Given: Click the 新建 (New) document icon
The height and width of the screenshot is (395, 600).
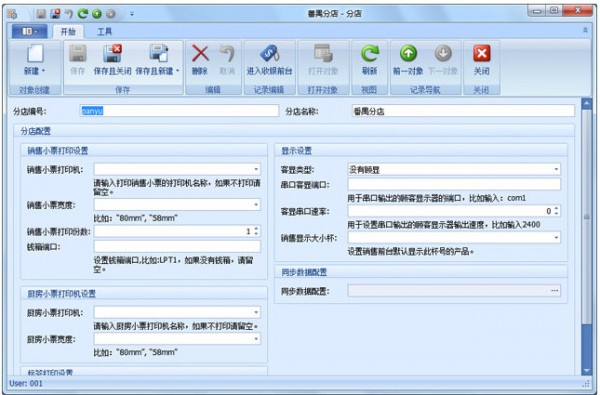Looking at the screenshot, I should coord(35,54).
